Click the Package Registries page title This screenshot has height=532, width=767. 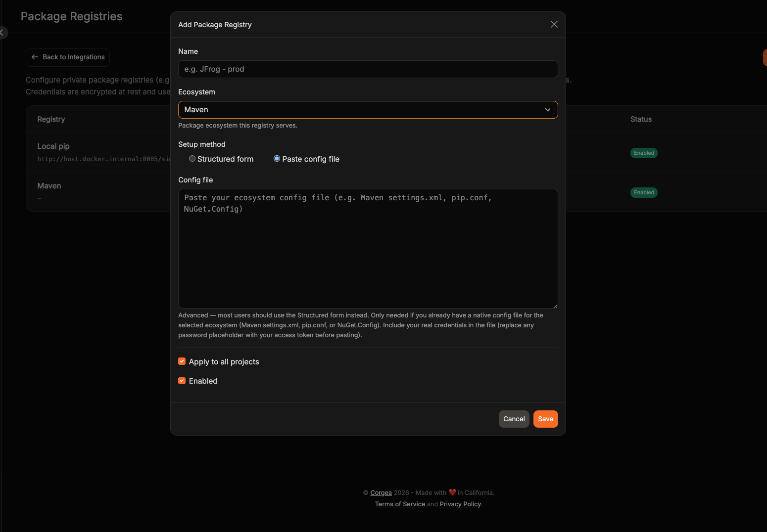tap(71, 16)
